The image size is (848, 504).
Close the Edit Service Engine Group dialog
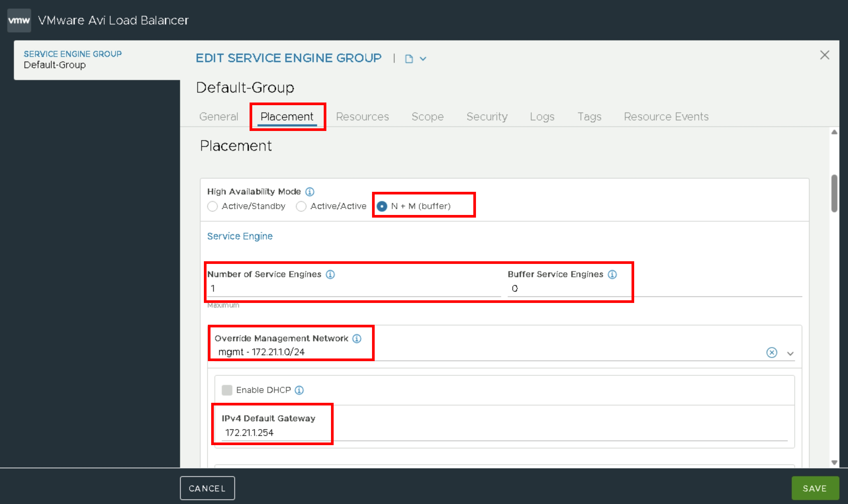point(824,55)
